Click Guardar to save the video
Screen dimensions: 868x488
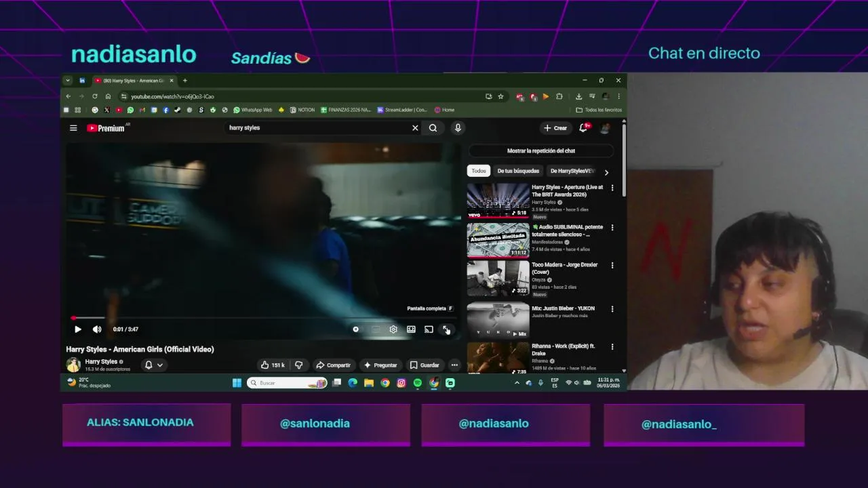pyautogui.click(x=425, y=365)
